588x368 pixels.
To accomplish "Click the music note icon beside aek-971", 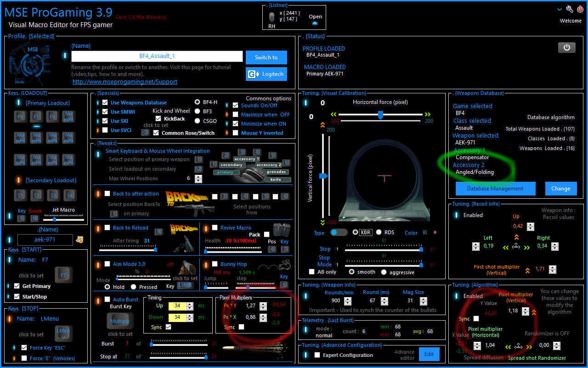I will pos(80,239).
